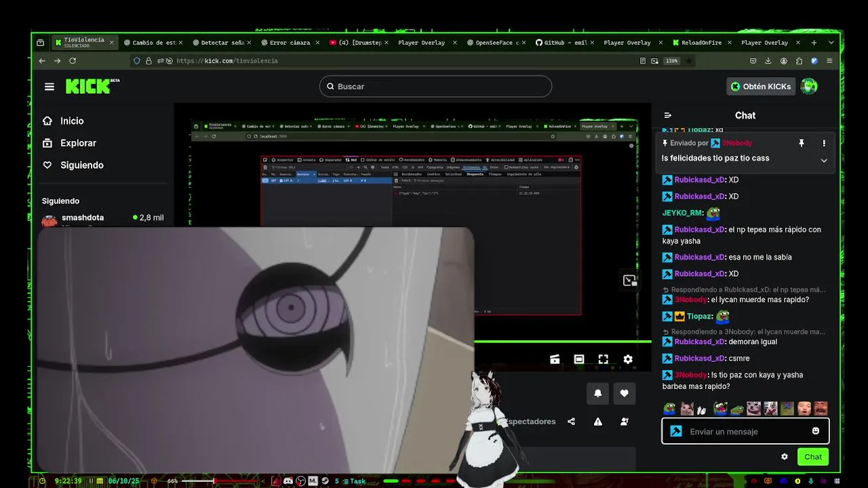Expand the pinned message chevron
The width and height of the screenshot is (868, 488).
(824, 161)
